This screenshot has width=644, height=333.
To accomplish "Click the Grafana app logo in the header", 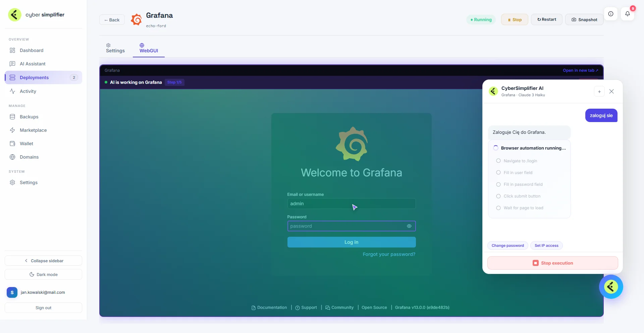I will [136, 20].
